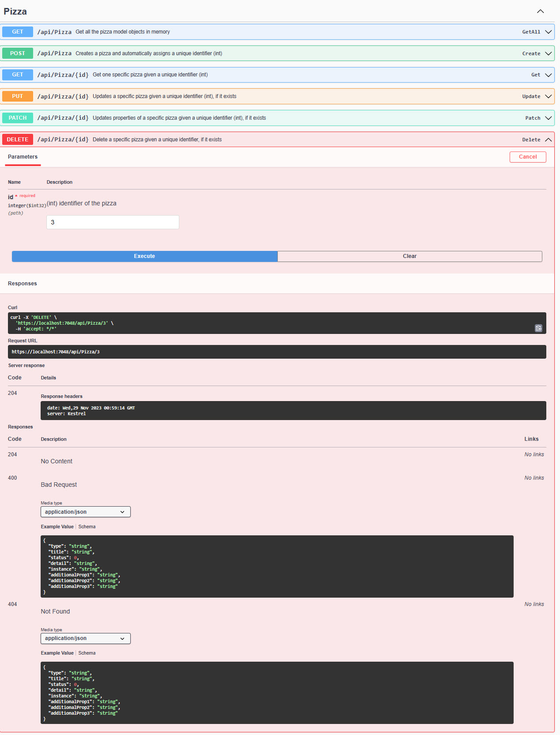Click the DELETE /api/Pizza/{id} path text
Image resolution: width=560 pixels, height=735 pixels.
(63, 140)
